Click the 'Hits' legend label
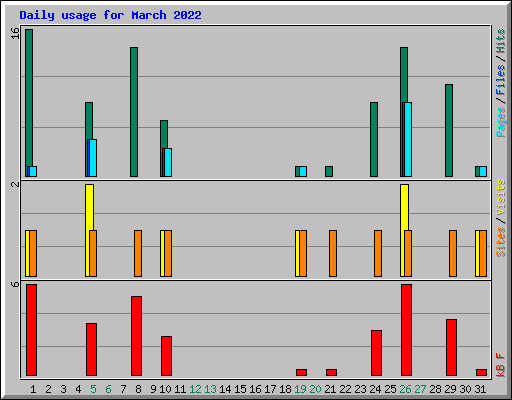This screenshot has height=400, width=512. click(x=500, y=41)
